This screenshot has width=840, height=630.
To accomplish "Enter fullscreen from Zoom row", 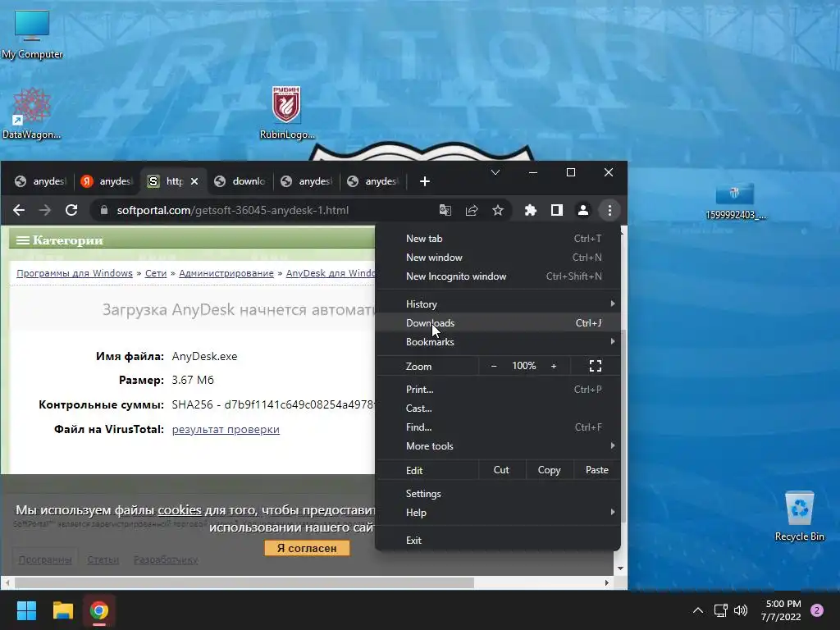I will click(596, 366).
